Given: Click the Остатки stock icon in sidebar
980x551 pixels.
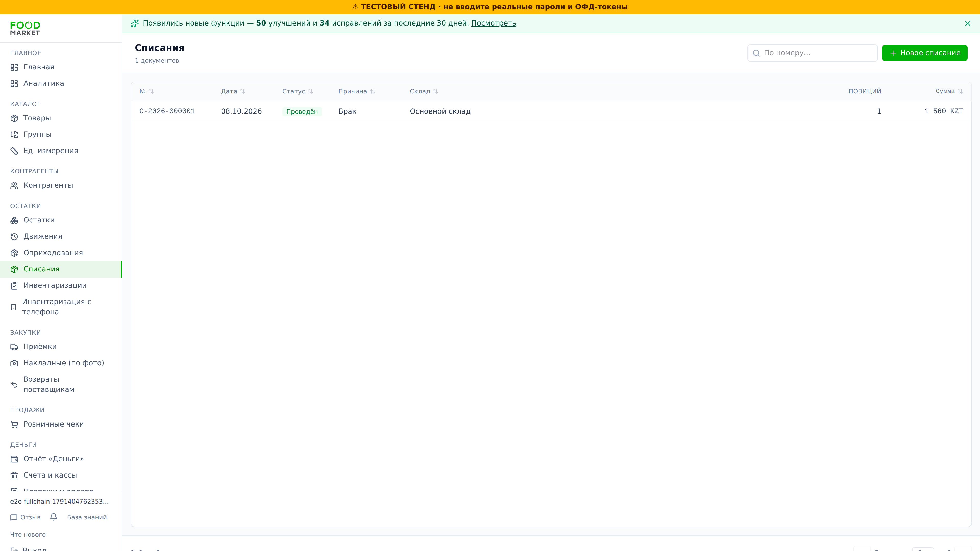Looking at the screenshot, I should [14, 220].
